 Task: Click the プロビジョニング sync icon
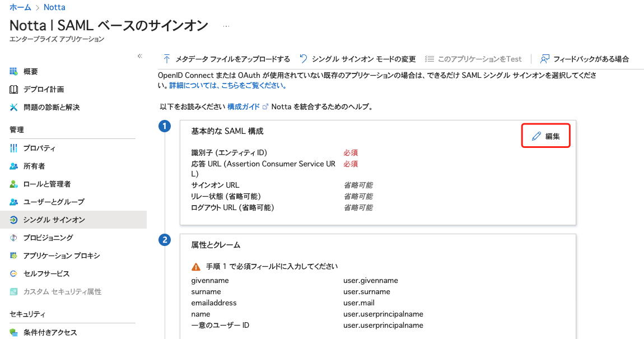point(13,238)
